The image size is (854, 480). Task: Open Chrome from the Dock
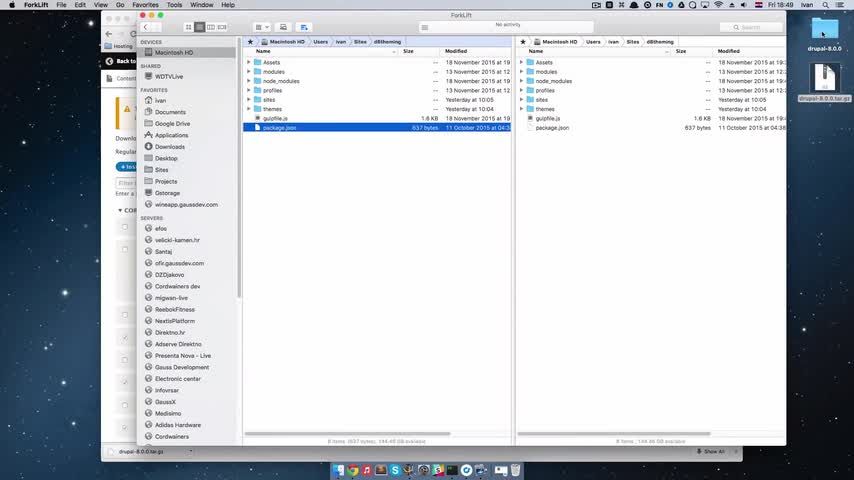tap(353, 470)
